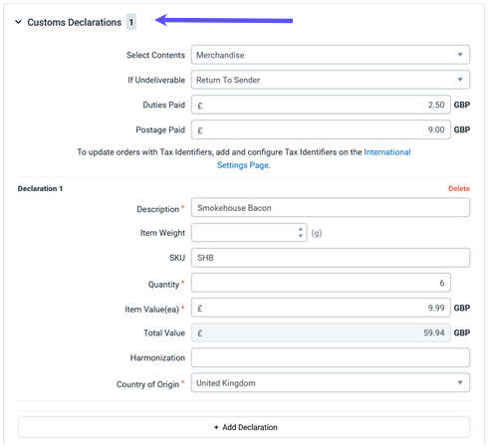The height and width of the screenshot is (448, 490).
Task: Click the Item Value(ea) field
Action: 321,308
